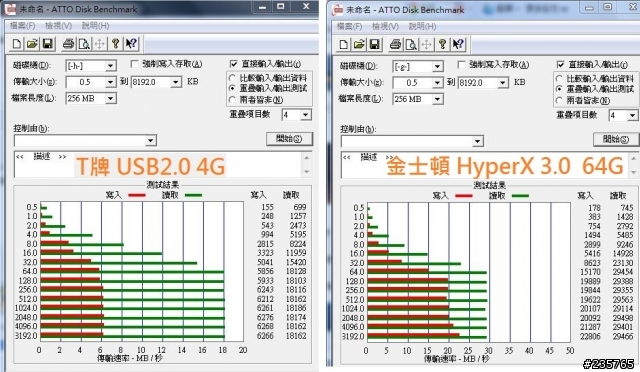Open 0.5 transfer size dropdown right window
The height and width of the screenshot is (372, 640).
coord(437,83)
